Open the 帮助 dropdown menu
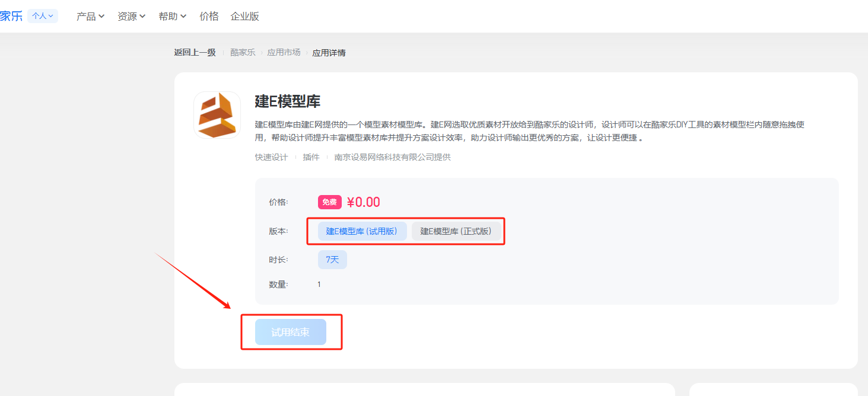868x396 pixels. [172, 17]
